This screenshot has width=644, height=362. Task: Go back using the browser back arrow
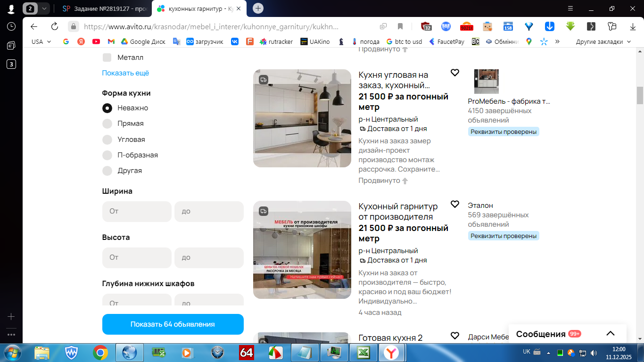33,26
